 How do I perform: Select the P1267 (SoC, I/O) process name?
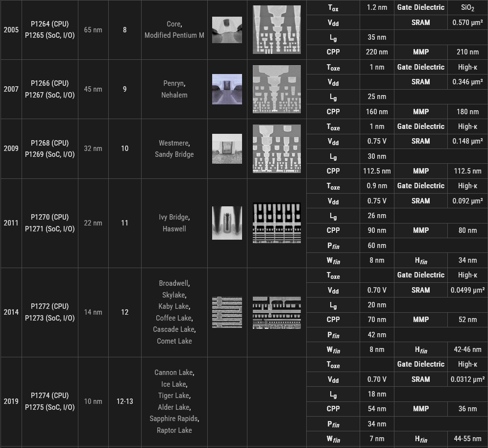click(x=50, y=95)
